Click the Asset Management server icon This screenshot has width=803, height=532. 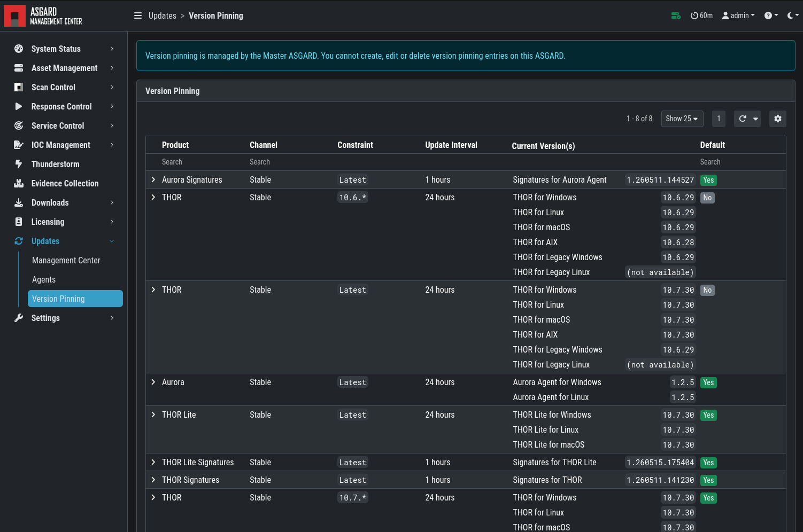click(19, 68)
